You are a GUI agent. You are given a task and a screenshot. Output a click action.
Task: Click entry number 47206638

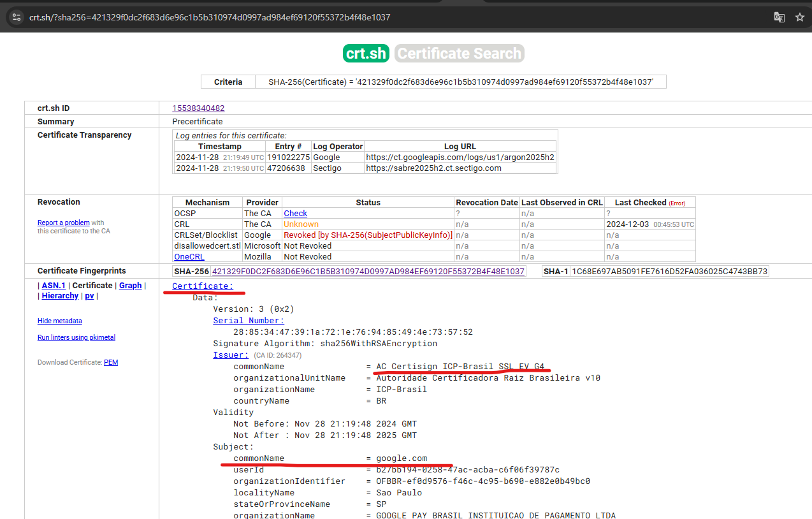pos(286,168)
